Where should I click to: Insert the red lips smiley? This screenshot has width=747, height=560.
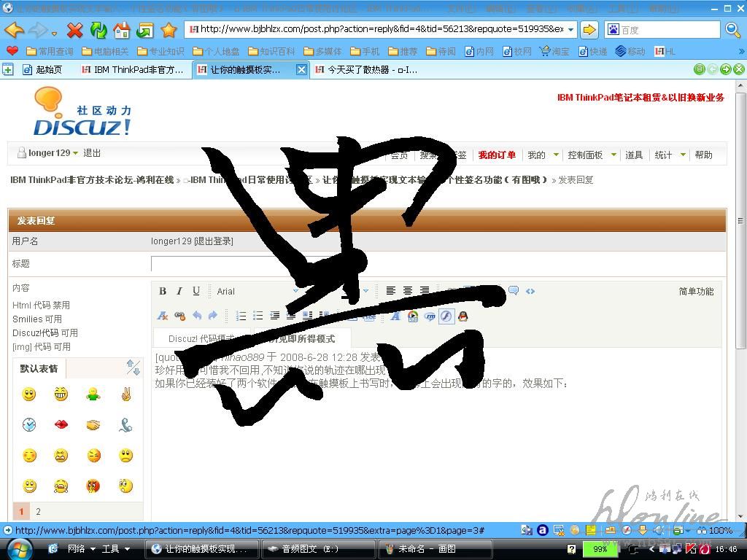coord(61,424)
